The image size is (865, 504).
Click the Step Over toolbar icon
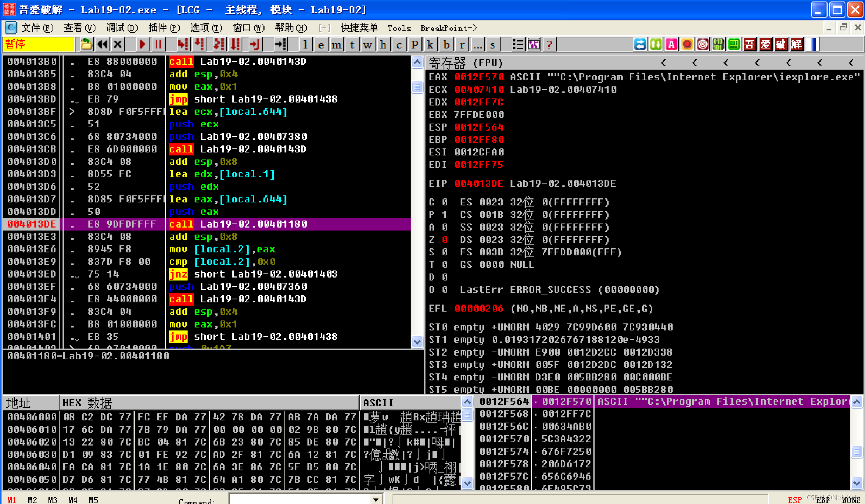click(199, 44)
